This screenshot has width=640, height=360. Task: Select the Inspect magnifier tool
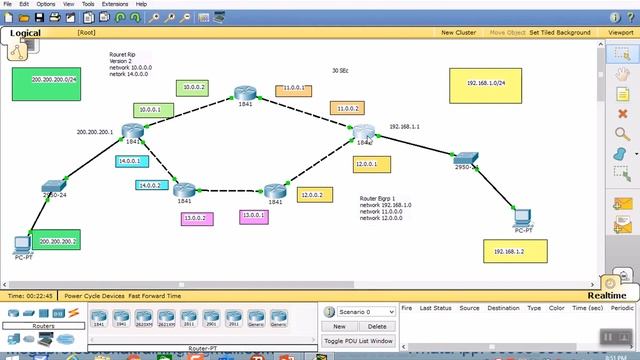tap(622, 133)
